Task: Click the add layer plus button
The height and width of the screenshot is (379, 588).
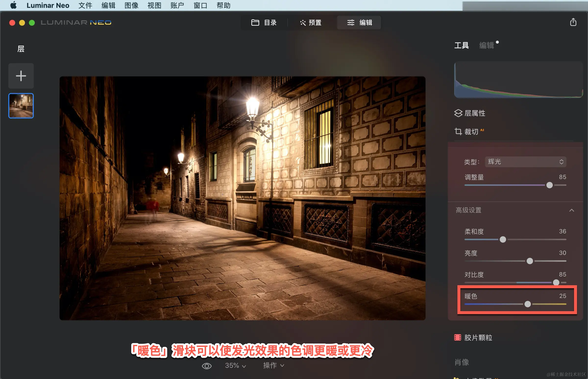Action: click(x=21, y=76)
